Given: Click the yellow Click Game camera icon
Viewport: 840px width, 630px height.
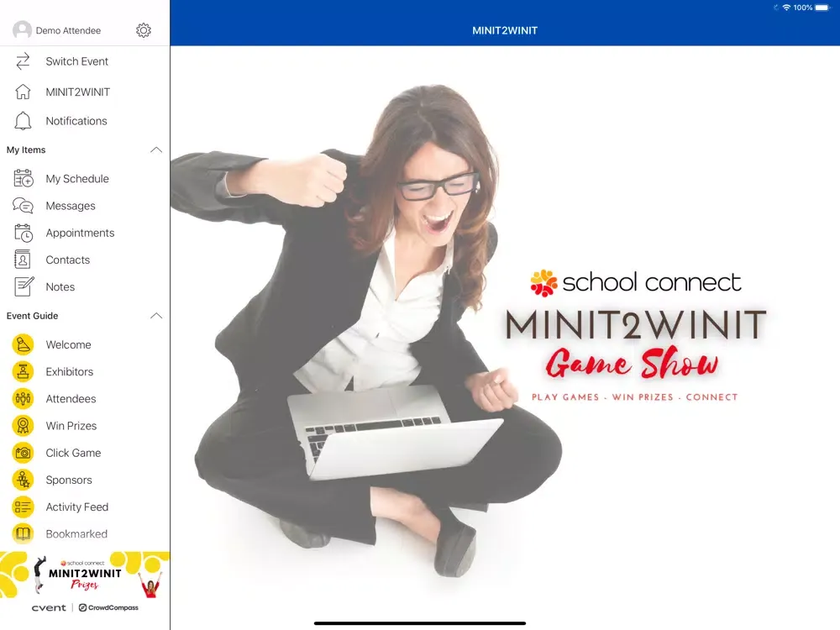Looking at the screenshot, I should 23,453.
